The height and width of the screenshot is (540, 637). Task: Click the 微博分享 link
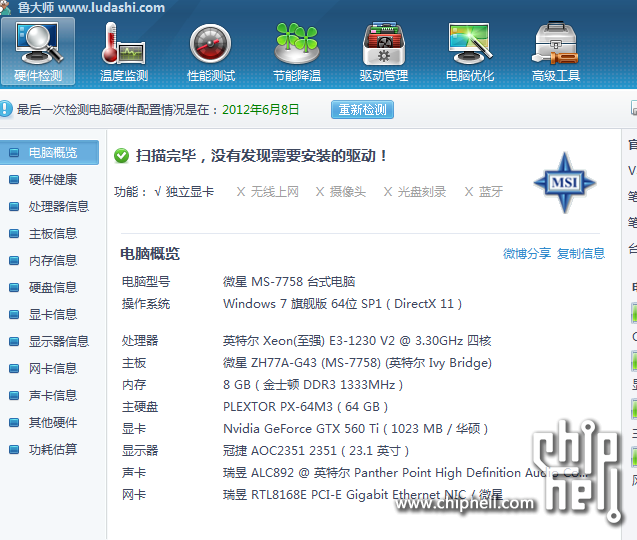[x=527, y=254]
